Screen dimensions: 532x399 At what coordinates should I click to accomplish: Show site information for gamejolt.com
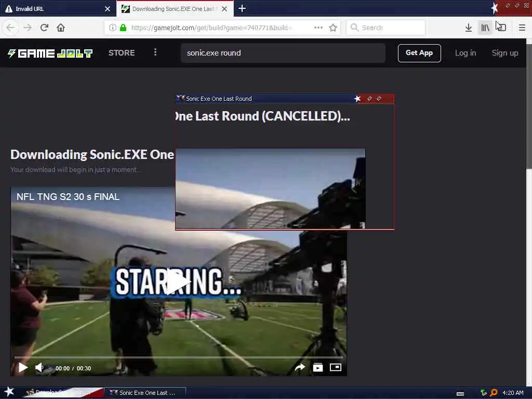113,28
